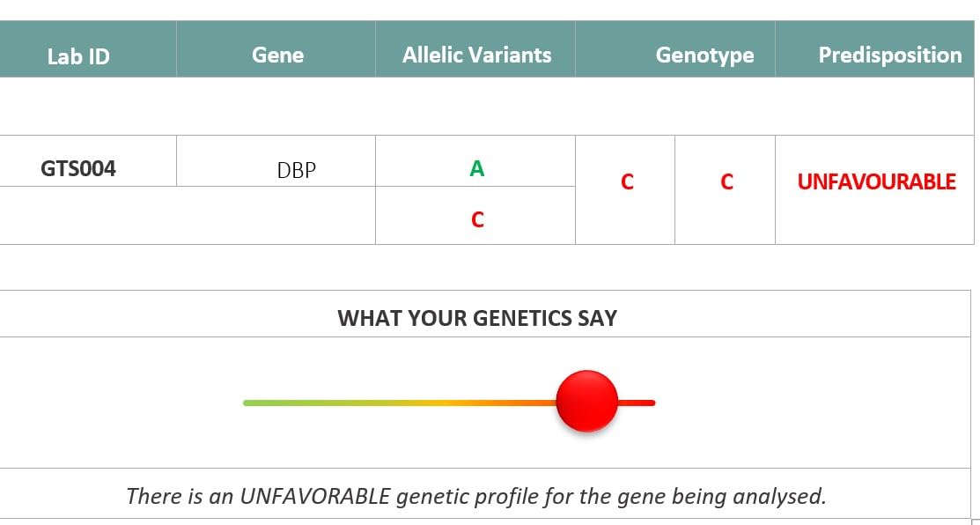Click the Predisposition column header
This screenshot has width=980, height=525.
coord(889,55)
